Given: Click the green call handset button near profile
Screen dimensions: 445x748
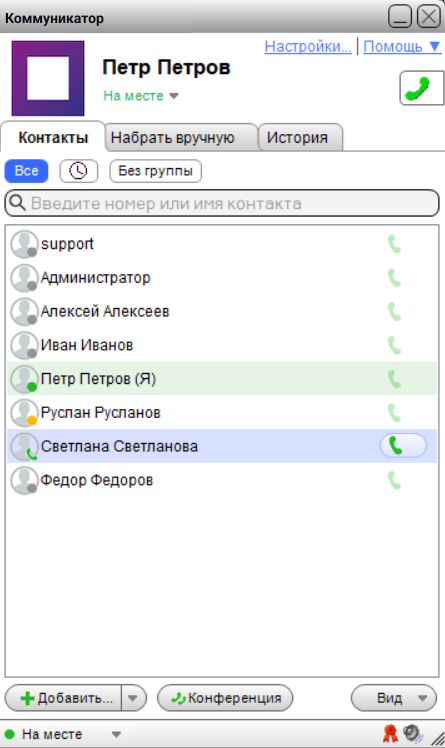Looking at the screenshot, I should pos(422,88).
